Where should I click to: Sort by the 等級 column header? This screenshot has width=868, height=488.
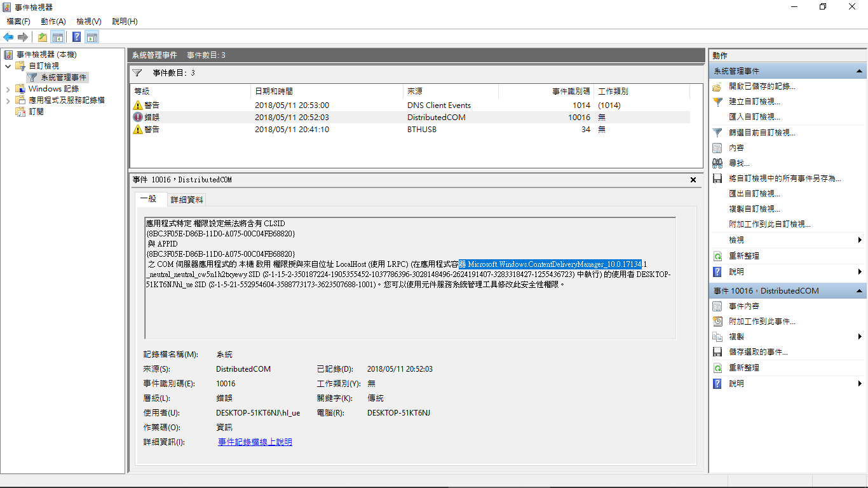190,91
